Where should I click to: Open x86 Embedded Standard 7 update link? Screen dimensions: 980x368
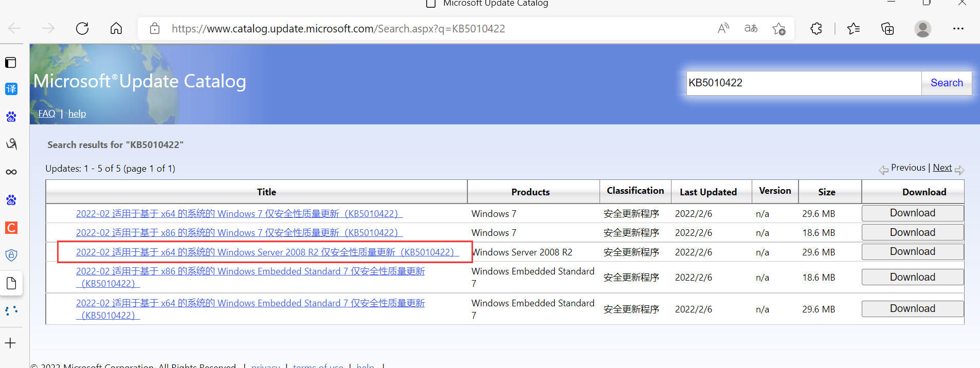click(250, 277)
